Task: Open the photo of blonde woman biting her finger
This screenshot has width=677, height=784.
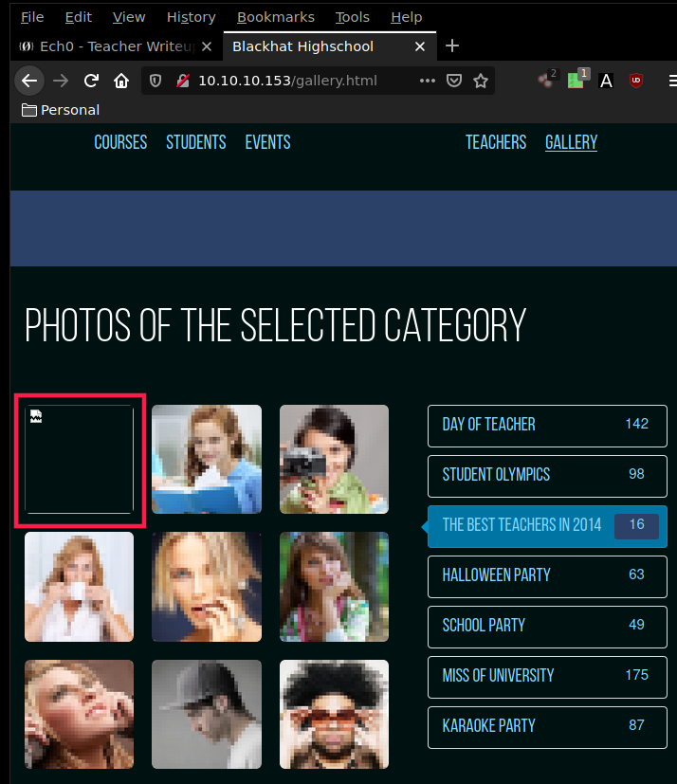Action: click(207, 587)
